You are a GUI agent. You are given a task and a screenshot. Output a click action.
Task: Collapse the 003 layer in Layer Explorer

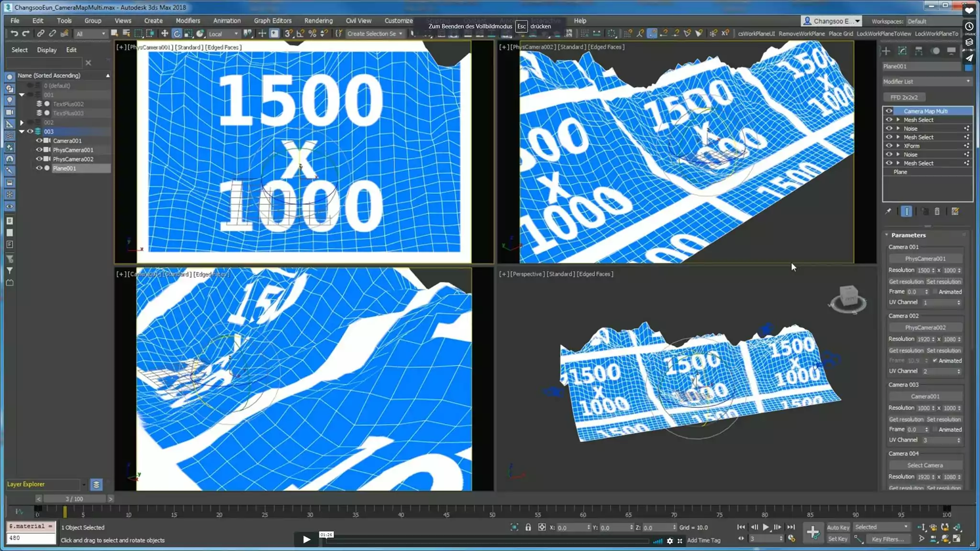pos(22,132)
